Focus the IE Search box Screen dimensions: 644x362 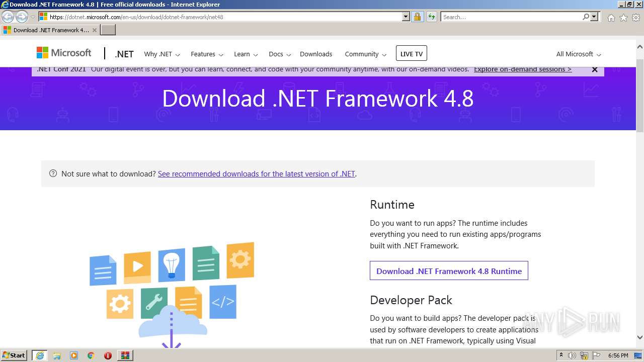pyautogui.click(x=511, y=17)
